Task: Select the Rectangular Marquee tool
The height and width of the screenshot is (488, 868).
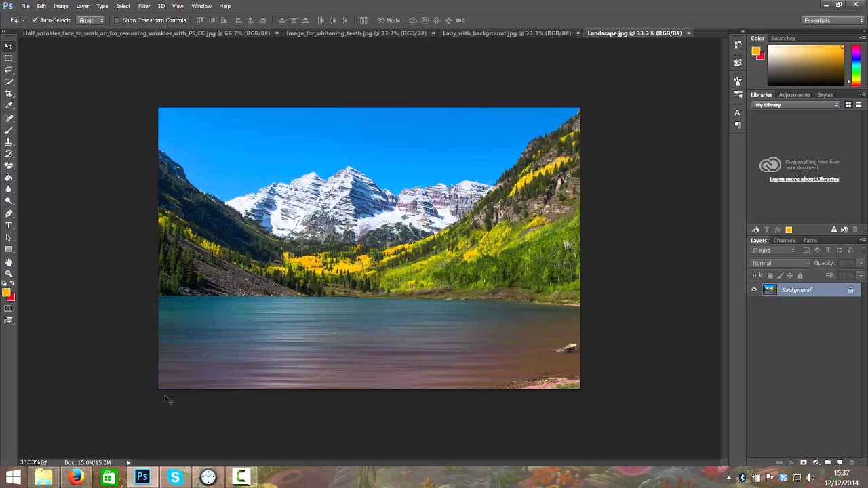Action: point(9,58)
